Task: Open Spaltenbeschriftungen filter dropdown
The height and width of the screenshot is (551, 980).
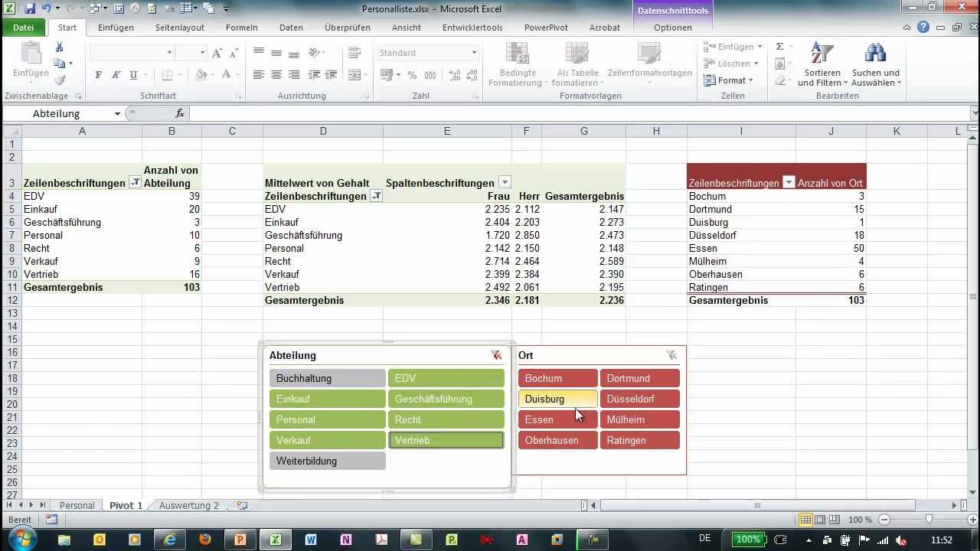Action: (x=505, y=182)
